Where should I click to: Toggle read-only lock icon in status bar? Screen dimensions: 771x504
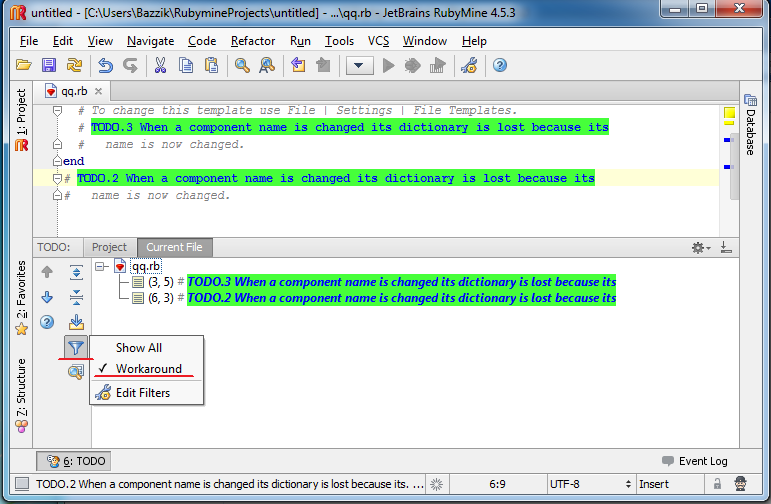717,484
